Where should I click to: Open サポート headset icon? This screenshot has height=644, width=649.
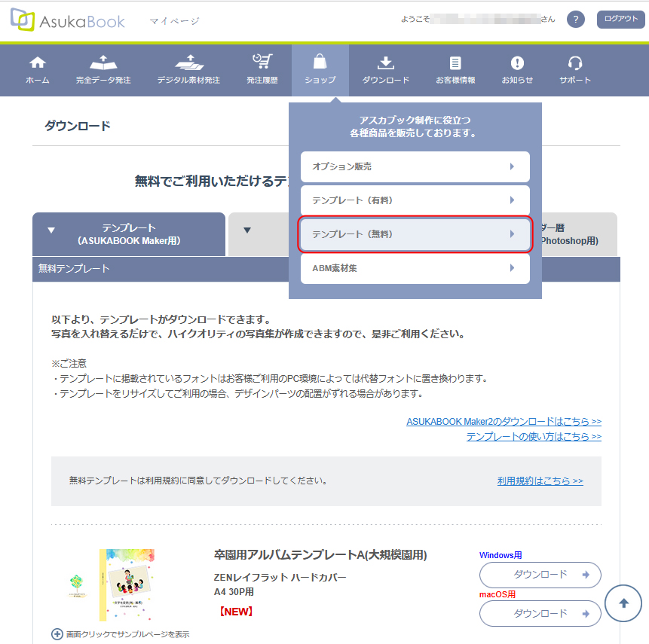(575, 63)
